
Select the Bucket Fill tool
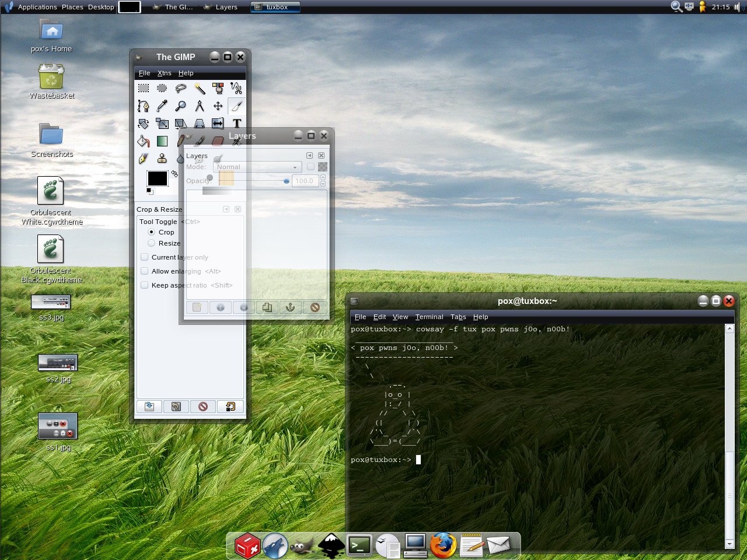pyautogui.click(x=144, y=141)
